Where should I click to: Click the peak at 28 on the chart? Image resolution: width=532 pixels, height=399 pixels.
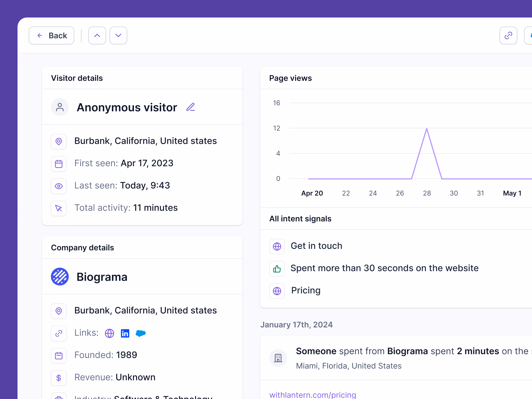(x=427, y=129)
